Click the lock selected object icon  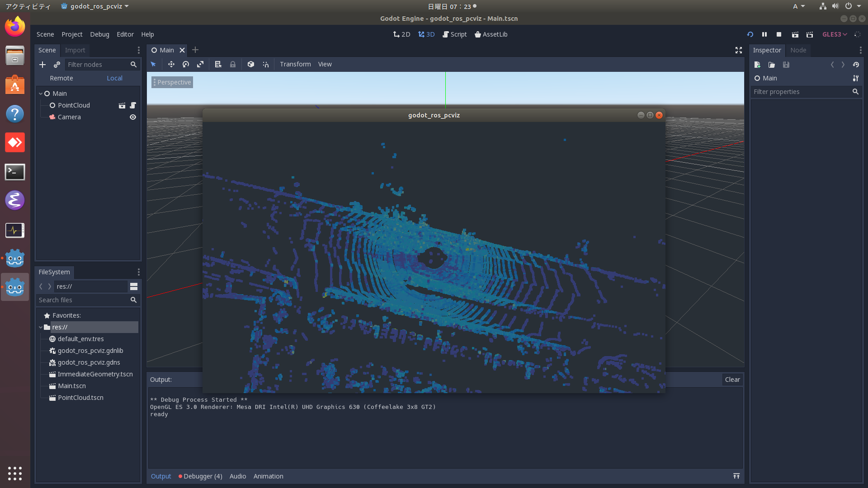[x=233, y=64]
